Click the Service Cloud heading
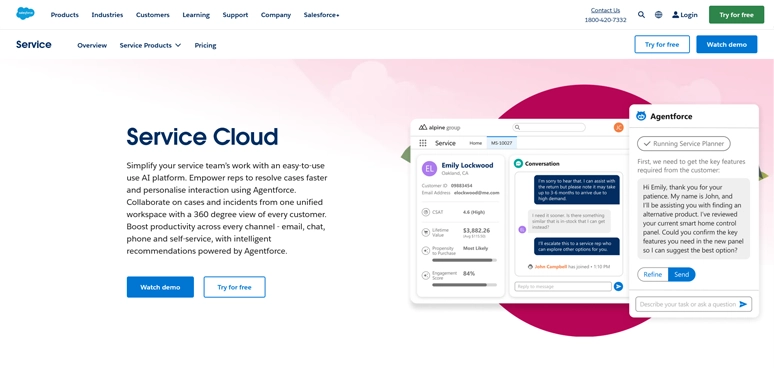774x377 pixels. (202, 137)
